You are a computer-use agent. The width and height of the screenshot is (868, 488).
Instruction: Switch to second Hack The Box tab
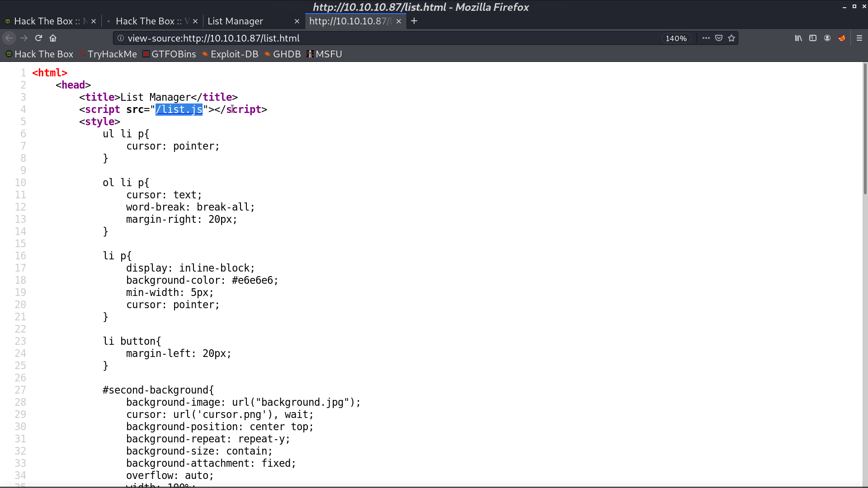click(x=152, y=21)
